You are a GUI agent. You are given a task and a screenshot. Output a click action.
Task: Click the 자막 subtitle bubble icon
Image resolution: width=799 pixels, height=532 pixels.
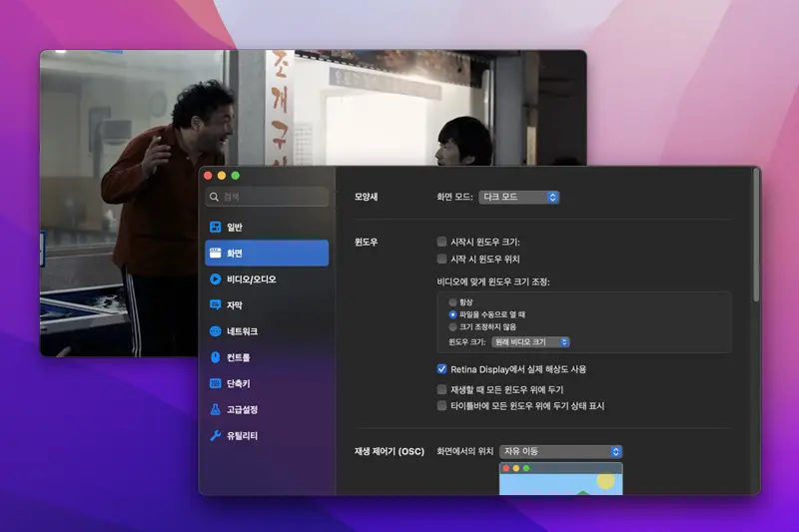coord(215,305)
